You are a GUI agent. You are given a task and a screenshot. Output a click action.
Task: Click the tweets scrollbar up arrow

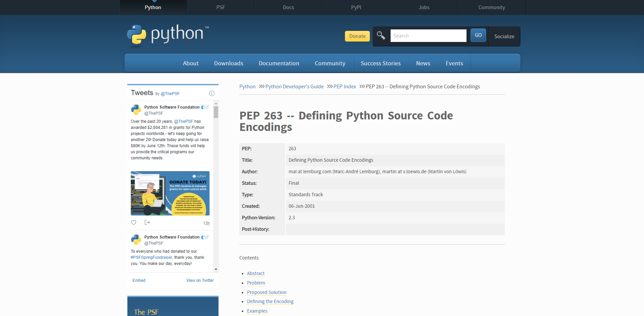tap(216, 103)
